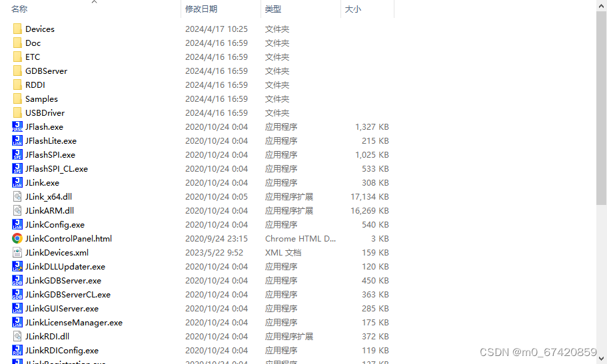The image size is (607, 364).
Task: Select the GDBServer folder icon
Action: [x=17, y=71]
